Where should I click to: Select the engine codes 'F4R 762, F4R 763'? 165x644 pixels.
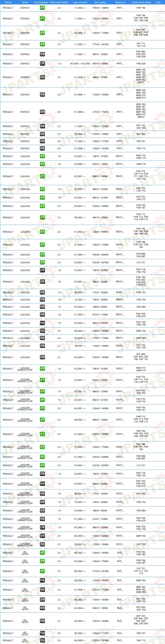click(x=141, y=553)
